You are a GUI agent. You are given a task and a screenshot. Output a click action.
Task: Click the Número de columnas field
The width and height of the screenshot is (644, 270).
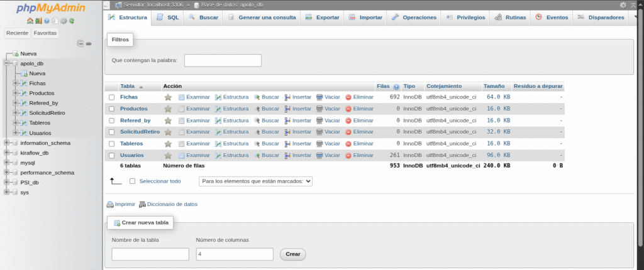click(x=235, y=254)
